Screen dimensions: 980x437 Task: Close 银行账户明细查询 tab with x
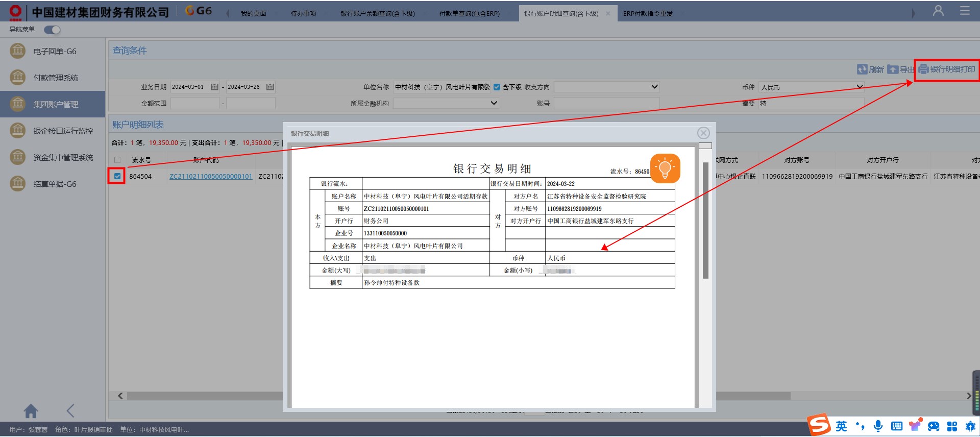608,13
